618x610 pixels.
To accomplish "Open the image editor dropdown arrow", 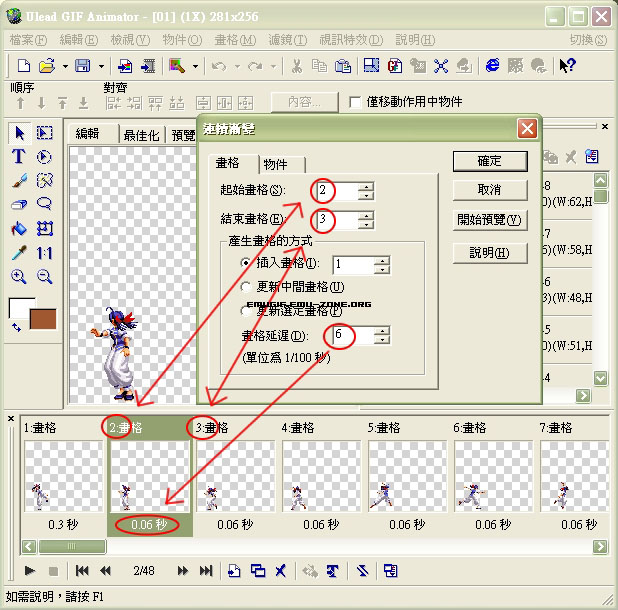I will pyautogui.click(x=195, y=66).
